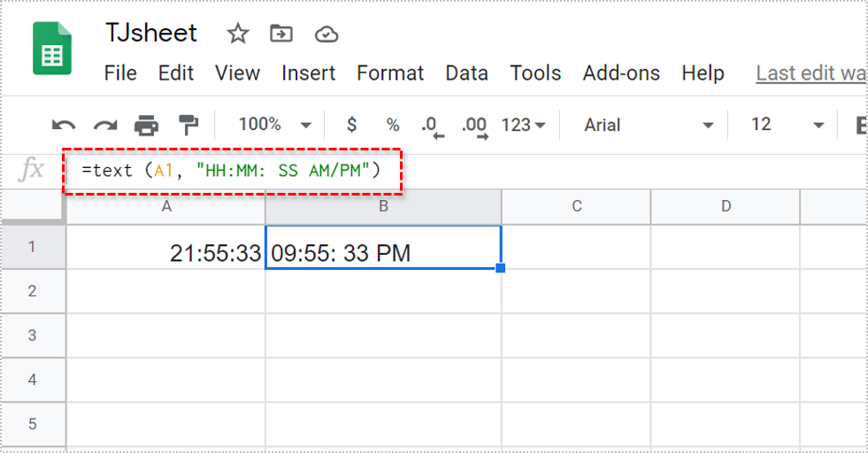Decrease decimal places
868x453 pixels.
click(x=433, y=126)
